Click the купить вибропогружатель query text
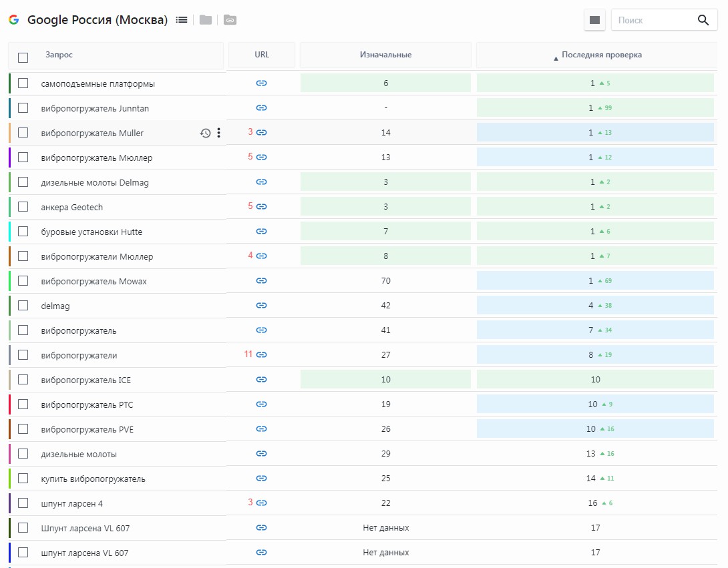Image resolution: width=728 pixels, height=568 pixels. click(x=93, y=479)
